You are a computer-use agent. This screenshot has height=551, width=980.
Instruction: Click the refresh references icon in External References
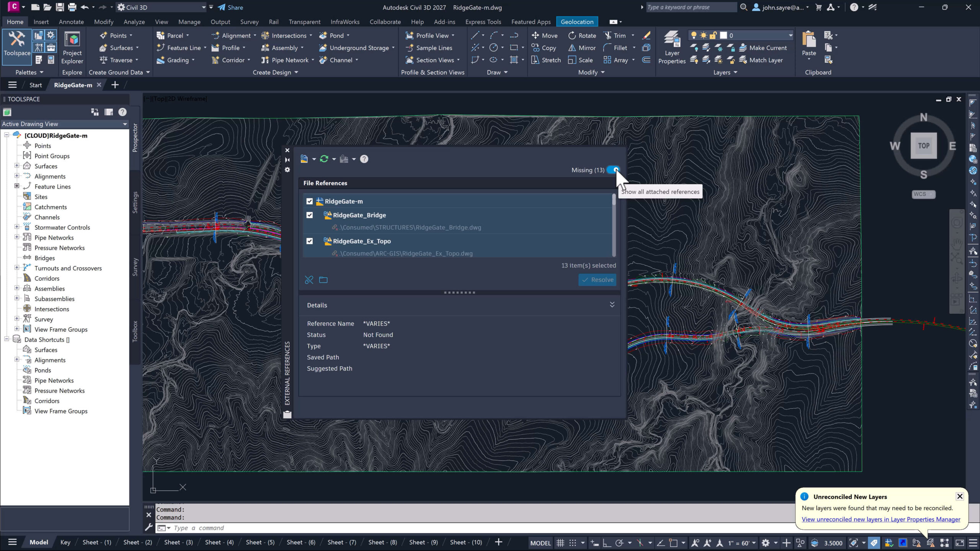[x=324, y=159]
